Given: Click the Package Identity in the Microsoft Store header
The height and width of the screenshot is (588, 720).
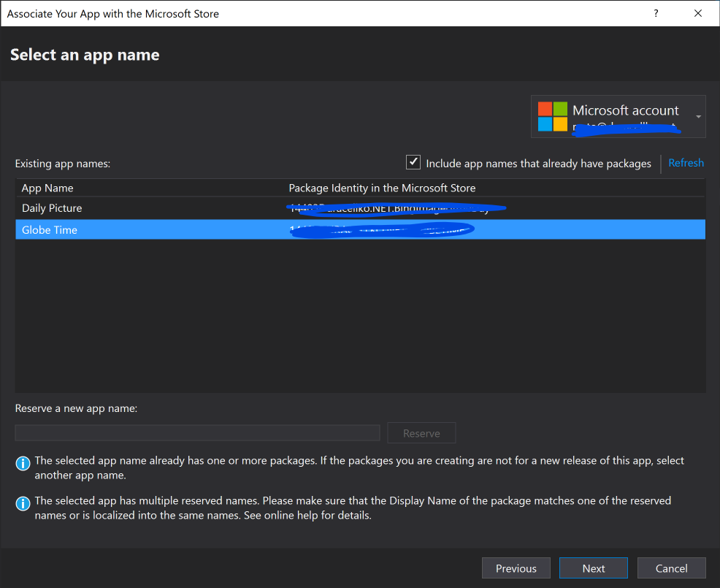Looking at the screenshot, I should click(382, 188).
